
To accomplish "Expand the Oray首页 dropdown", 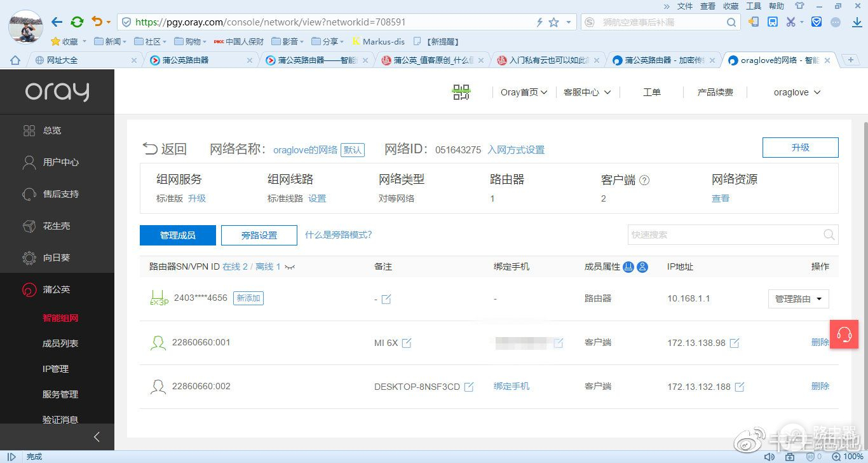I will [524, 92].
